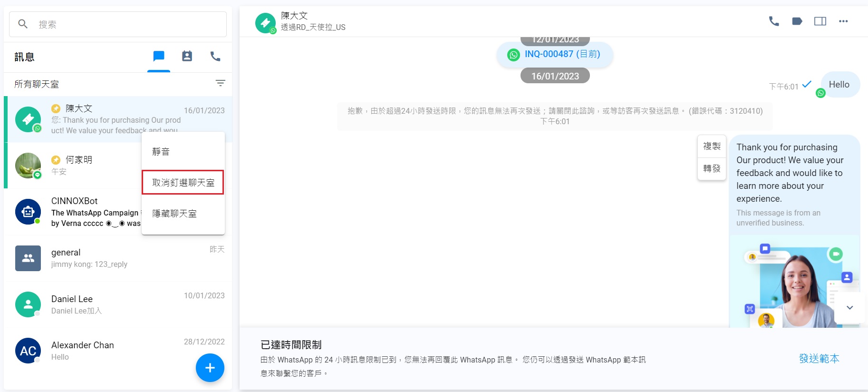Click the CINNOXBot robot avatar
This screenshot has height=392, width=868.
pos(28,212)
